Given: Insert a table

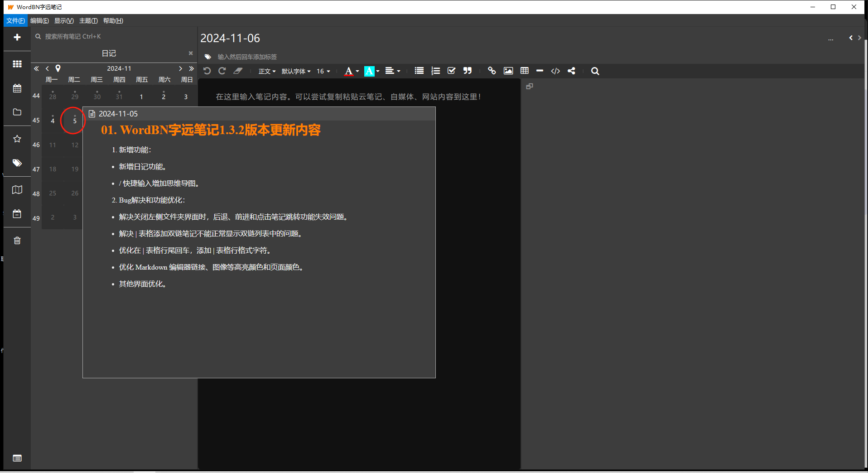Looking at the screenshot, I should point(525,71).
